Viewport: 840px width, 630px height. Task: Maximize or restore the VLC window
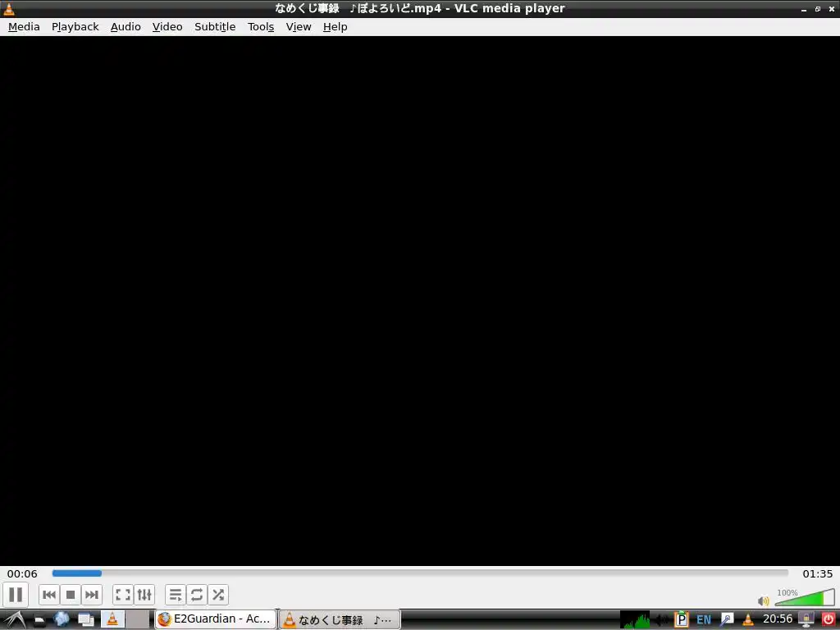(818, 9)
